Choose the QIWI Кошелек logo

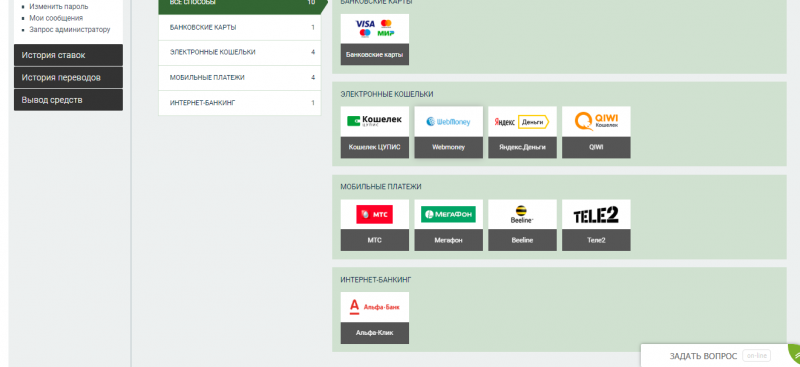pyautogui.click(x=596, y=121)
